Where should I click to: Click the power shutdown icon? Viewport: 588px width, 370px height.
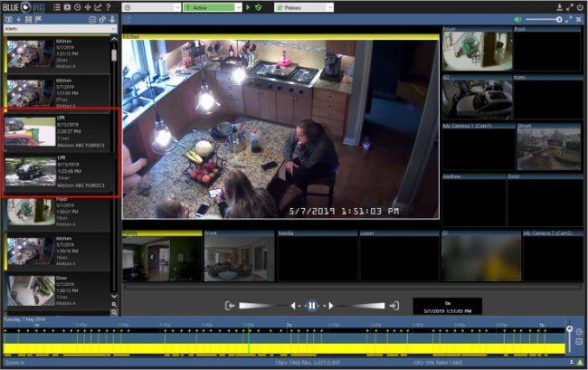580,7
